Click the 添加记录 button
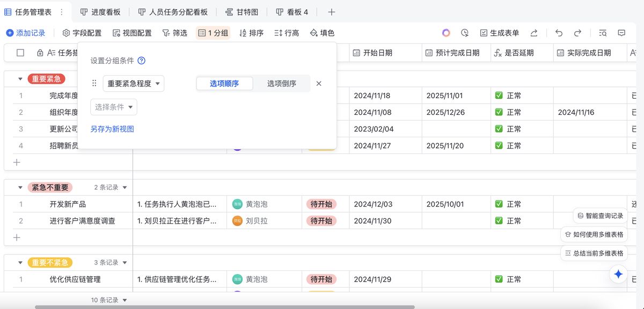644x309 pixels. coord(26,33)
